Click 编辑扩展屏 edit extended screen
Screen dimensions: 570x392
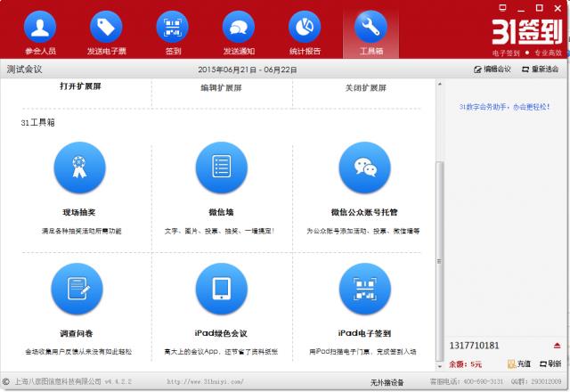click(222, 87)
